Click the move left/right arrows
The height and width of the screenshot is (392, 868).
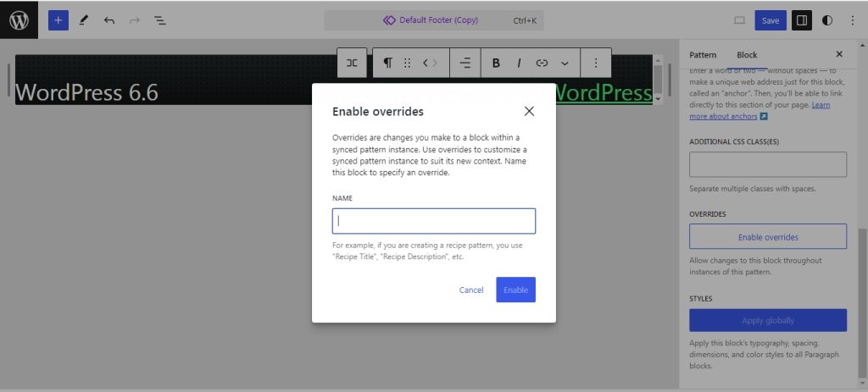pos(430,63)
